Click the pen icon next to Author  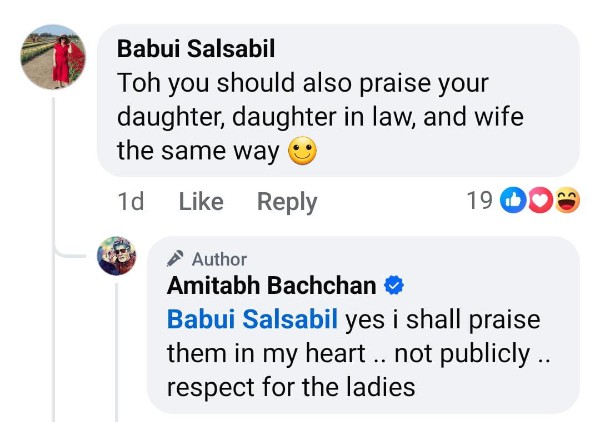[177, 259]
